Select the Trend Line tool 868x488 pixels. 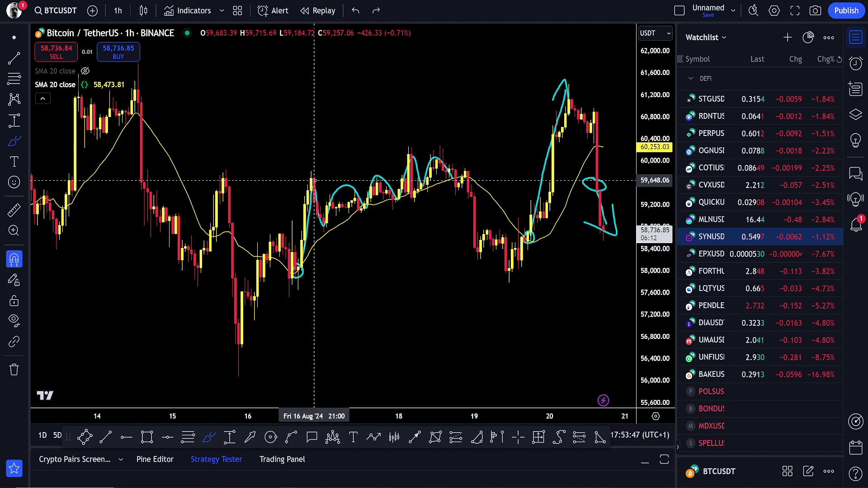click(14, 58)
